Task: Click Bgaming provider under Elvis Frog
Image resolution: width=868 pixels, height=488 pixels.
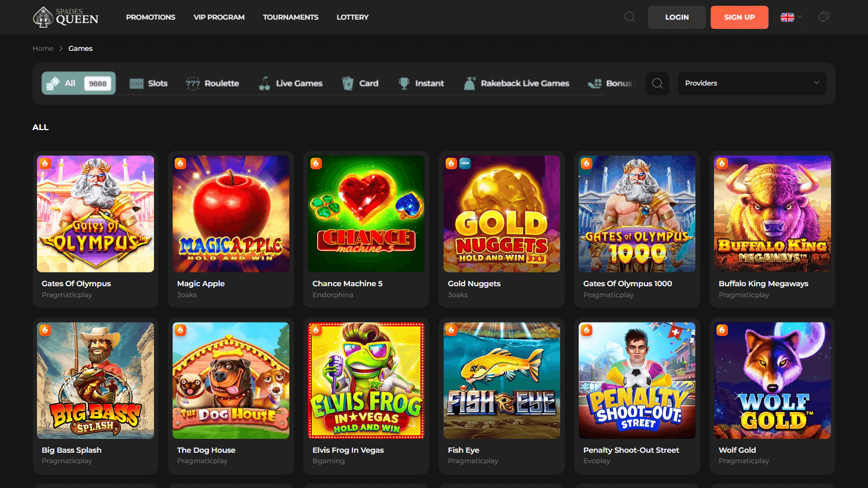Action: click(x=329, y=461)
